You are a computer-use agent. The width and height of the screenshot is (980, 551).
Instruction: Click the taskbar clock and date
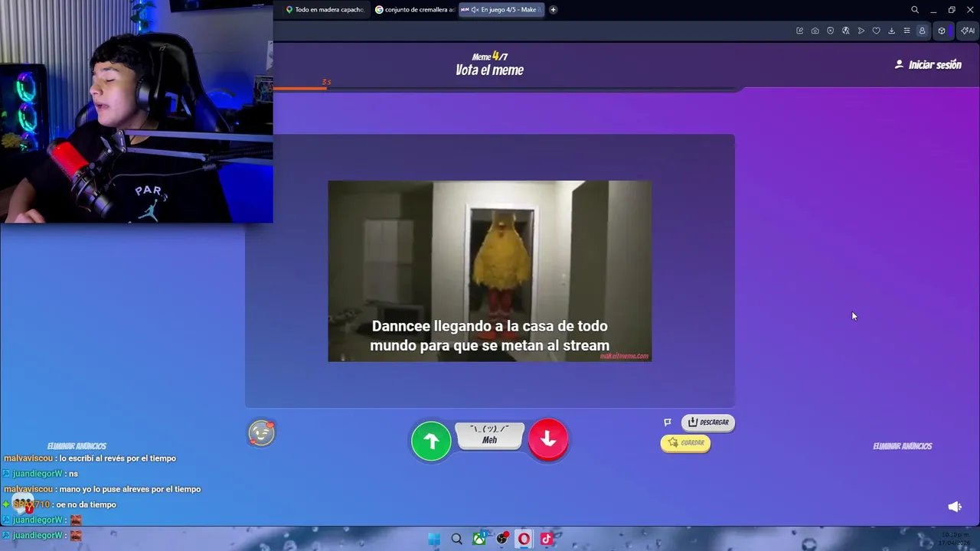952,539
